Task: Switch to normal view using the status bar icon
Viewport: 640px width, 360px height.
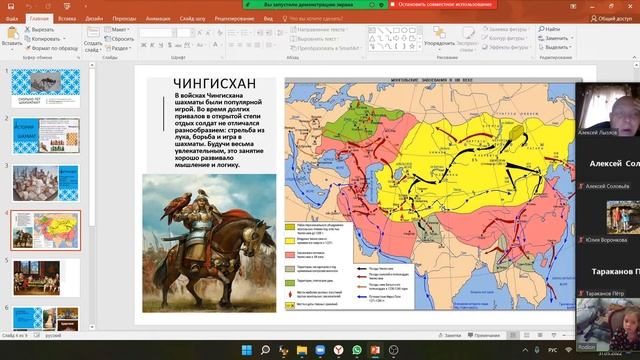Action: tap(513, 335)
